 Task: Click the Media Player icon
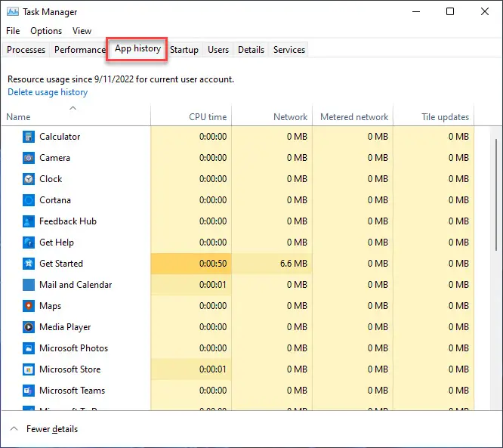[29, 327]
